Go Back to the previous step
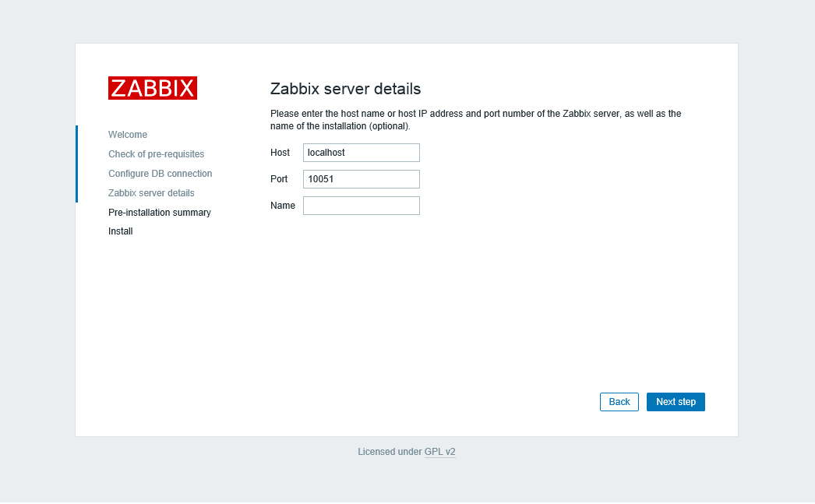This screenshot has height=504, width=815. tap(619, 402)
